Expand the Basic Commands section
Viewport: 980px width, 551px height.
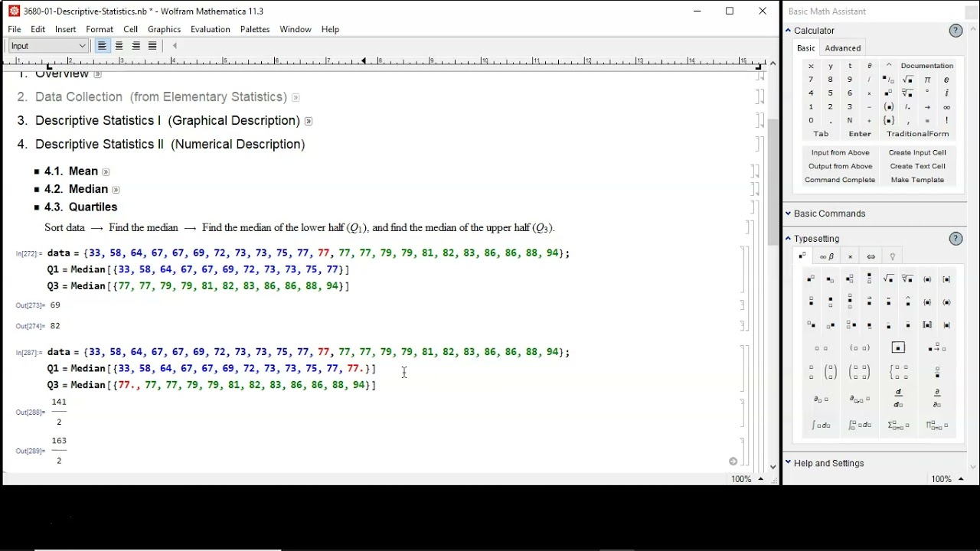788,214
